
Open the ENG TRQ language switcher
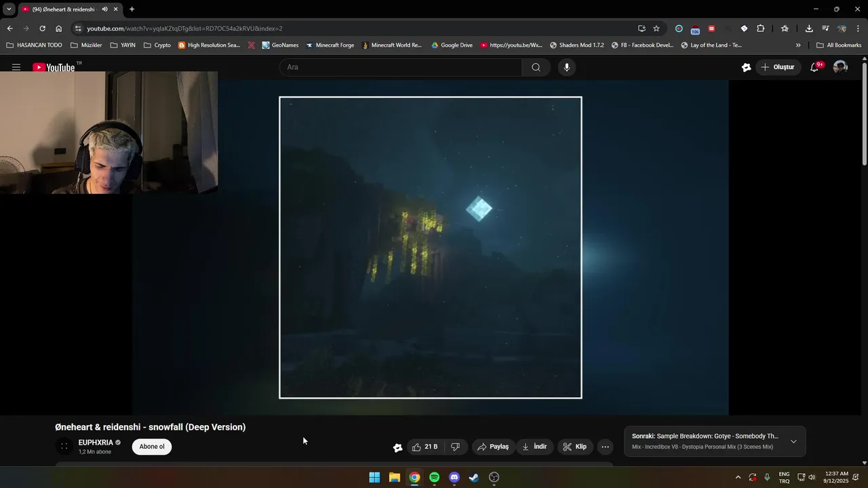[784, 477]
